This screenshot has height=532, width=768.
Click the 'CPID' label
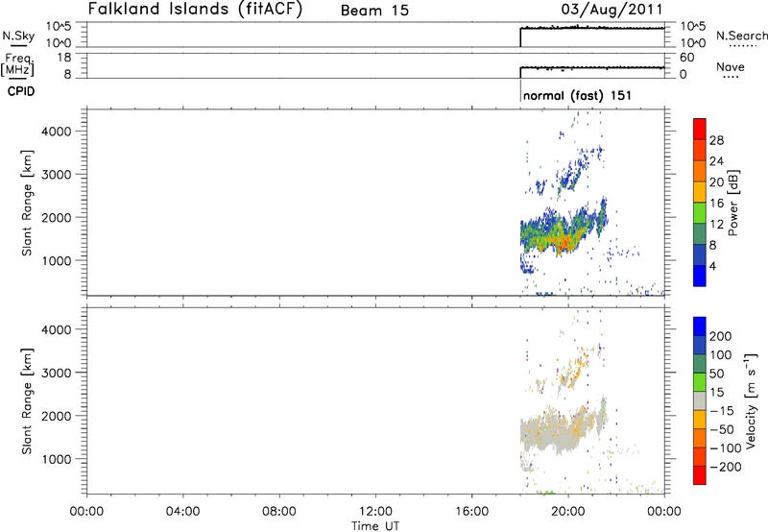(21, 91)
